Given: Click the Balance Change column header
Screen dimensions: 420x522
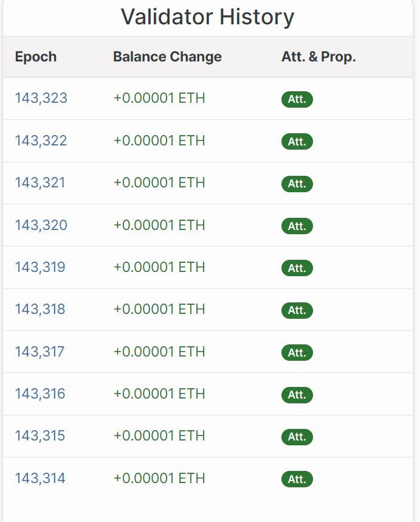Looking at the screenshot, I should [167, 57].
